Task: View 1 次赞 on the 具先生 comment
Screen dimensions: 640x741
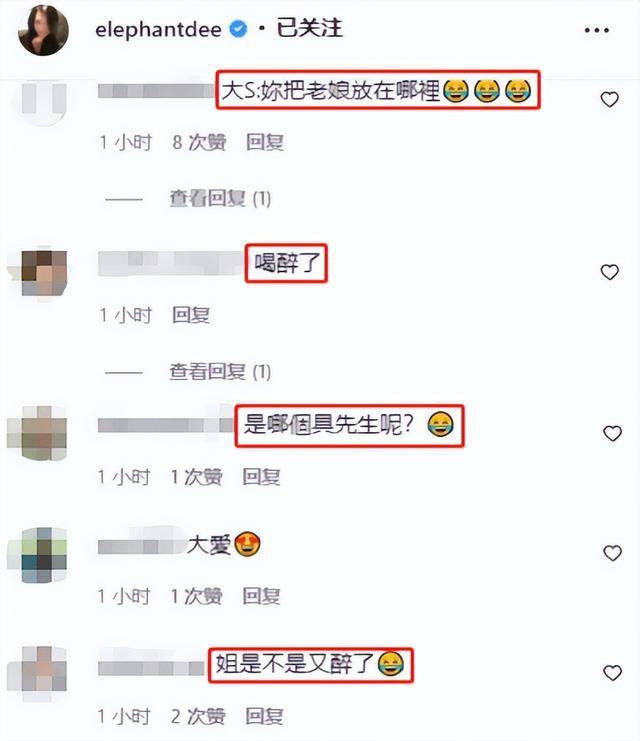Action: click(x=196, y=477)
